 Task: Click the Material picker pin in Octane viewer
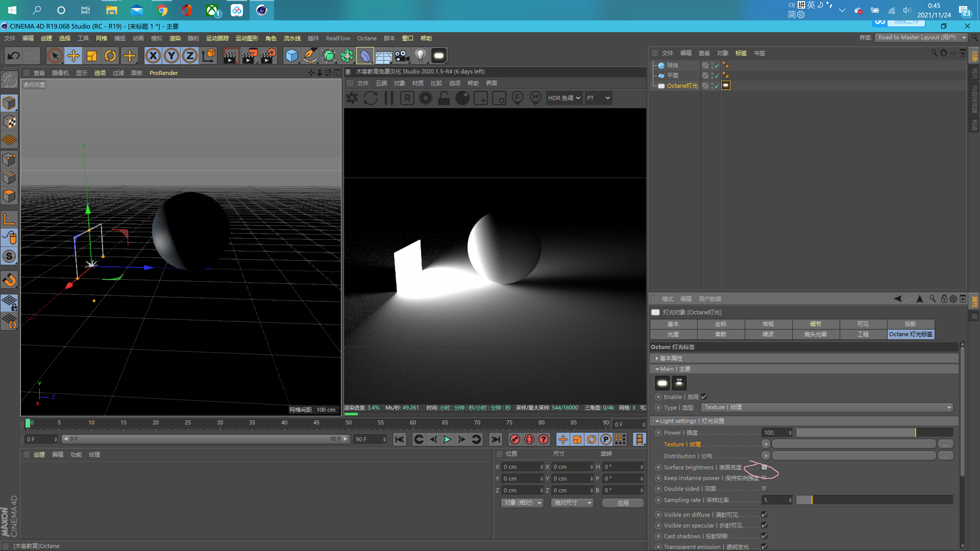click(536, 98)
